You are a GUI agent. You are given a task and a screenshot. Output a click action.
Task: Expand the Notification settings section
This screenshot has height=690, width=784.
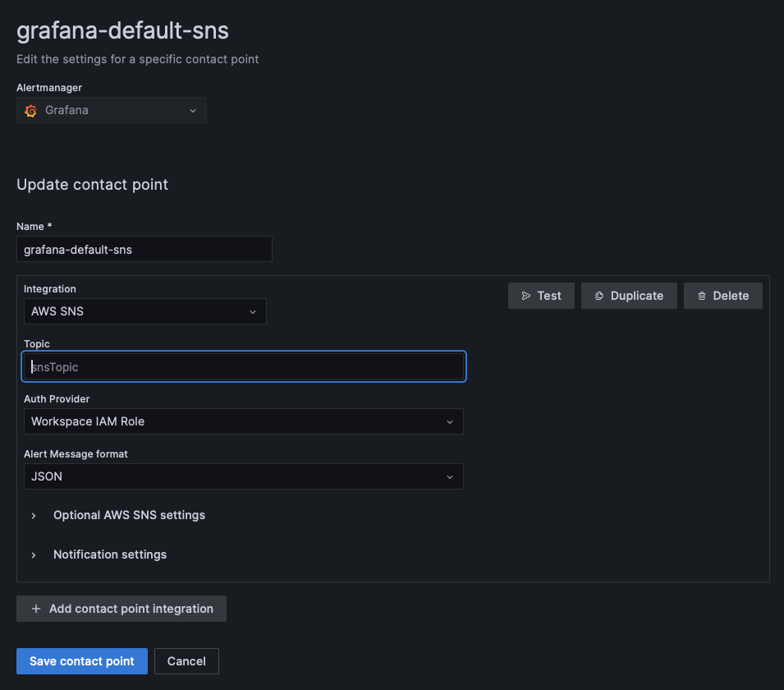point(110,554)
